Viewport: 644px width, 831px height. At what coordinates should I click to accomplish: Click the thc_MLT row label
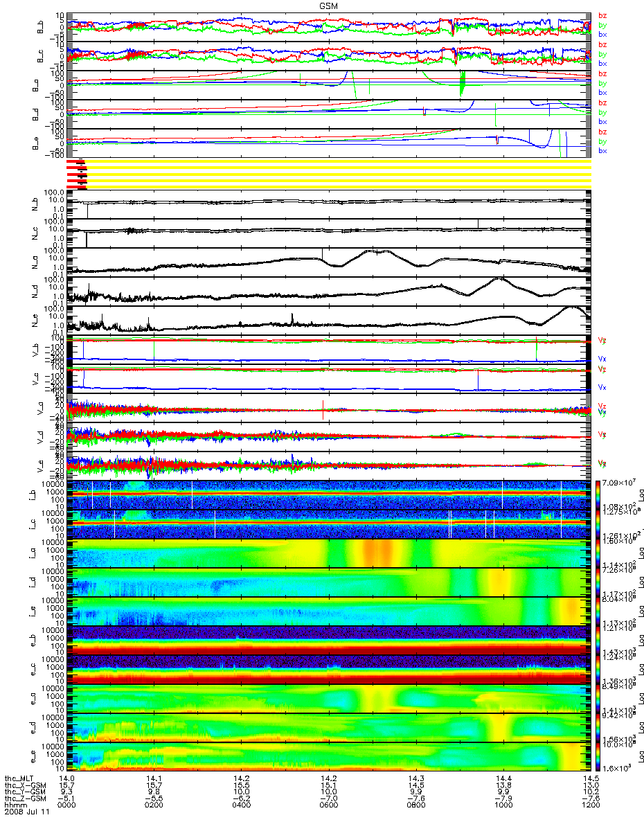click(x=19, y=778)
